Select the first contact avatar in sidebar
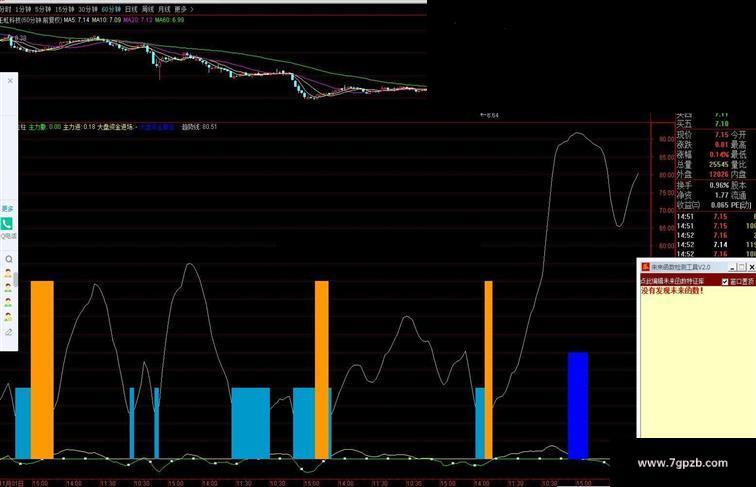This screenshot has height=487, width=756. coord(8,273)
